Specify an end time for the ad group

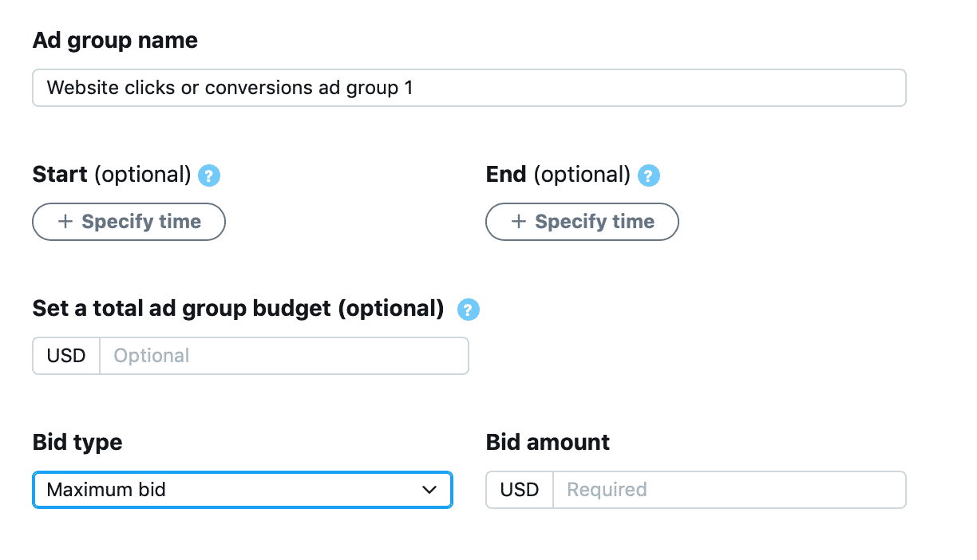point(582,222)
